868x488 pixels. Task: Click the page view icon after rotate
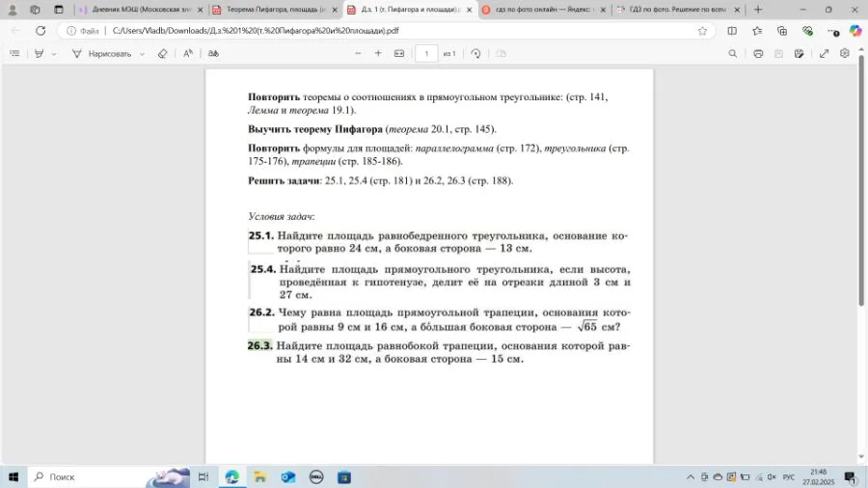click(x=501, y=54)
